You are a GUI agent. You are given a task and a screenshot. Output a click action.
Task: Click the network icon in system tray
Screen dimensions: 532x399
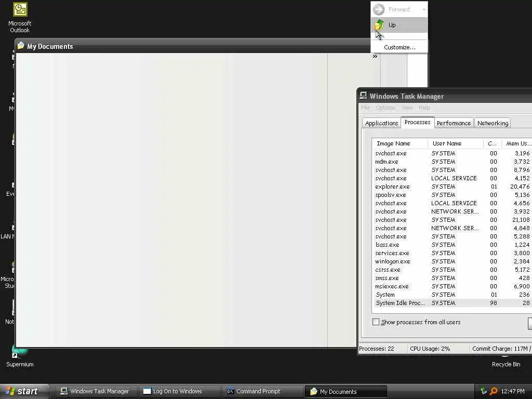point(484,391)
